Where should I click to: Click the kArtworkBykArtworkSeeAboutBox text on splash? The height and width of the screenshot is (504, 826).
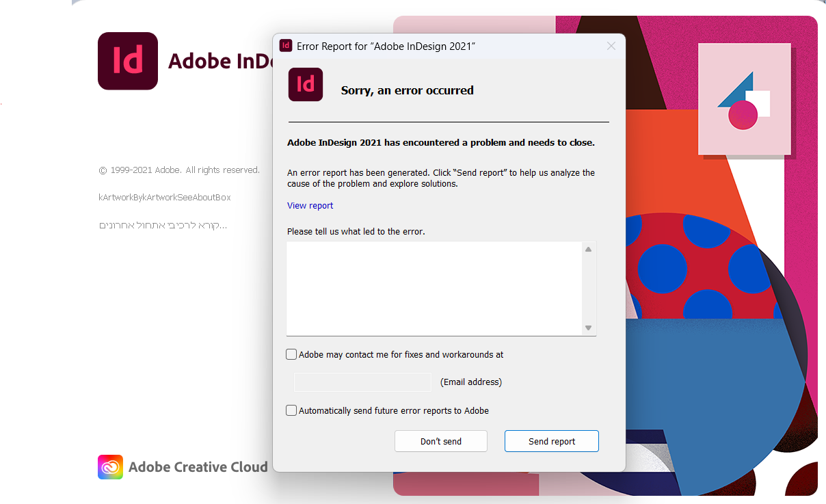point(165,198)
